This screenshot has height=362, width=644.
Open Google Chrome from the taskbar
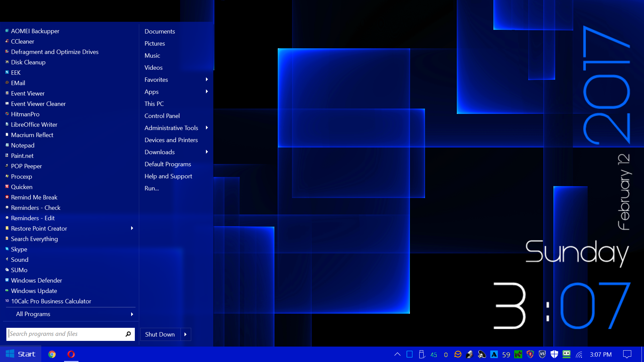tap(52, 354)
